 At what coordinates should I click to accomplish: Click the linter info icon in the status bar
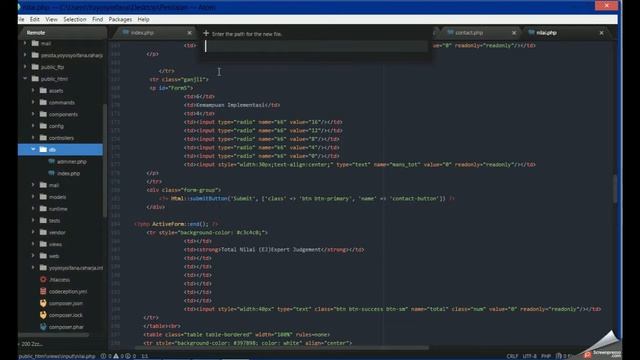tap(128, 356)
